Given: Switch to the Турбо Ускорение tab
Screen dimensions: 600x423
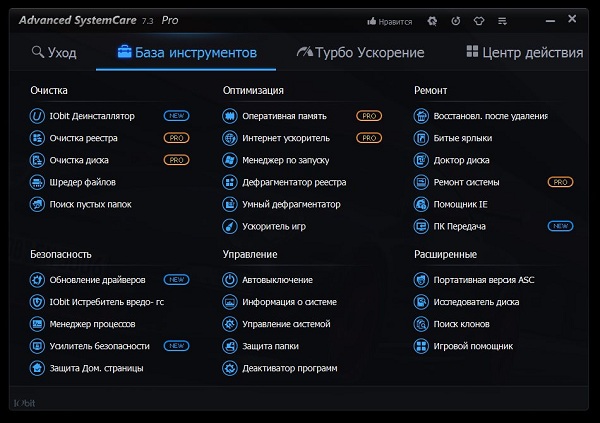Looking at the screenshot, I should click(x=360, y=52).
